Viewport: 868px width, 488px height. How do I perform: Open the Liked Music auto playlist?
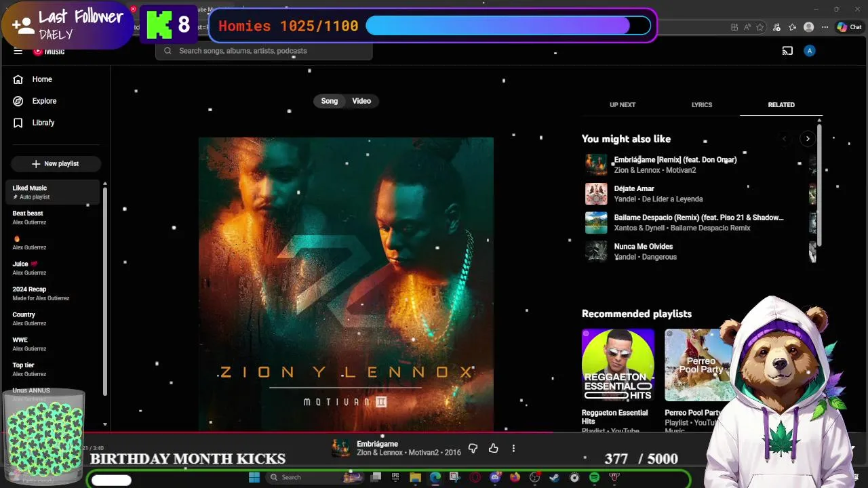pyautogui.click(x=54, y=192)
